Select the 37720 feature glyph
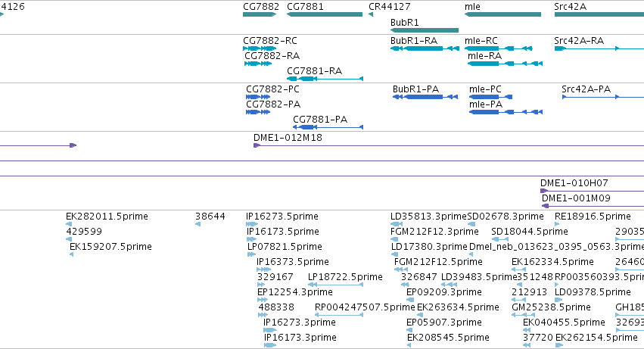 coord(527,345)
